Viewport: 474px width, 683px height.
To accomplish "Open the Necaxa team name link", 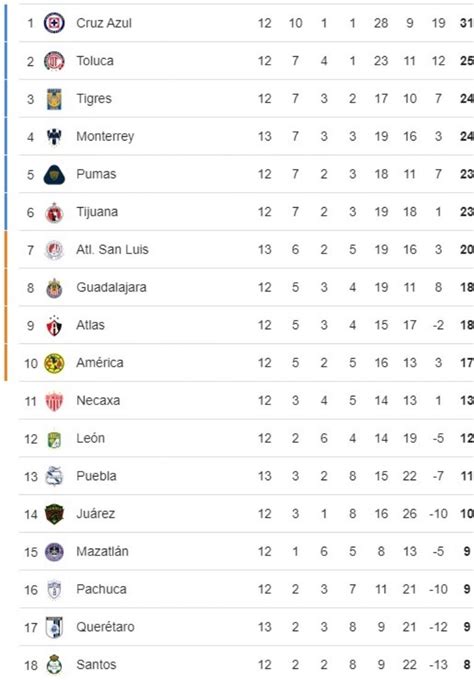I will coord(98,400).
